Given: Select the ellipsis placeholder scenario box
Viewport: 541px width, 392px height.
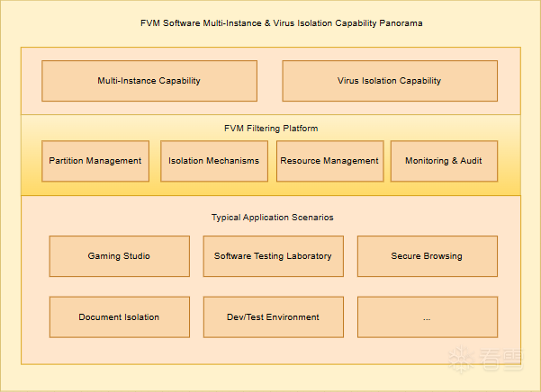Looking at the screenshot, I should (427, 317).
